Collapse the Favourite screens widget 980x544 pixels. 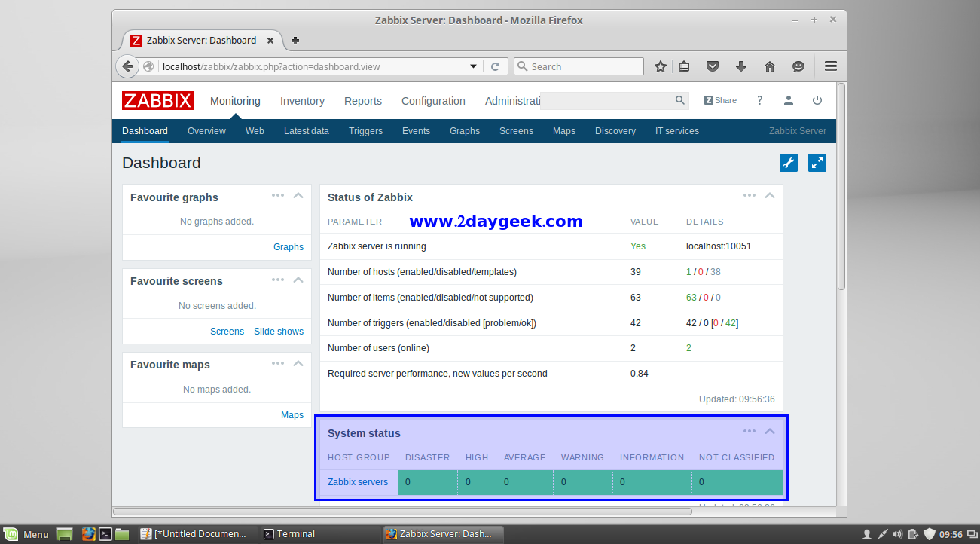pyautogui.click(x=298, y=279)
